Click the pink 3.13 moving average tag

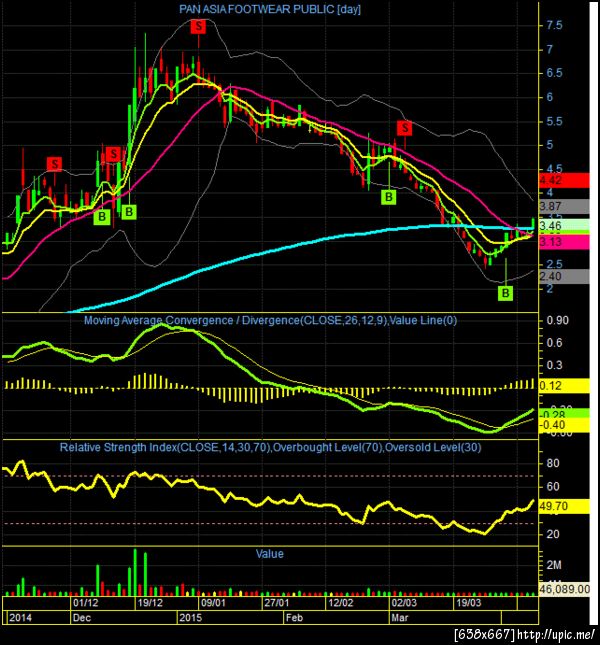(x=563, y=242)
